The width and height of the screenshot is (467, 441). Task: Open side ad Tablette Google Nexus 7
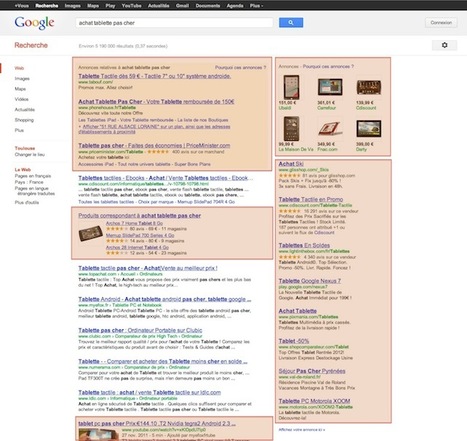click(x=310, y=281)
